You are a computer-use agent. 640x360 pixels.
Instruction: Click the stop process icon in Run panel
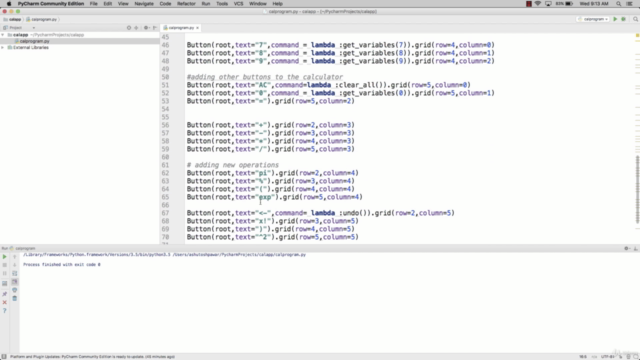pos(4,265)
